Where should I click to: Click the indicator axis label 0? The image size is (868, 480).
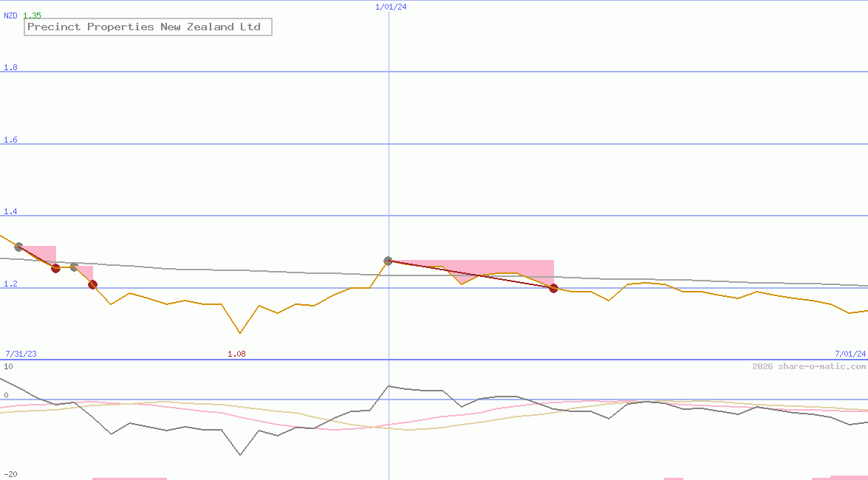pos(6,395)
